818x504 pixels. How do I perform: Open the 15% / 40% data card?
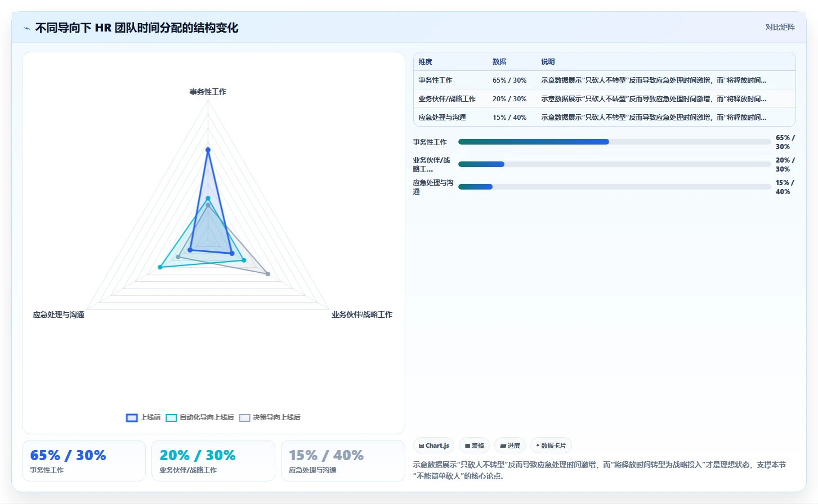[343, 461]
